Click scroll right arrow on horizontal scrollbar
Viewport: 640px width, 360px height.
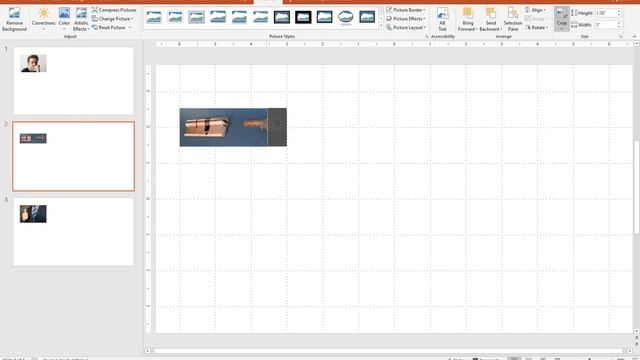(630, 351)
